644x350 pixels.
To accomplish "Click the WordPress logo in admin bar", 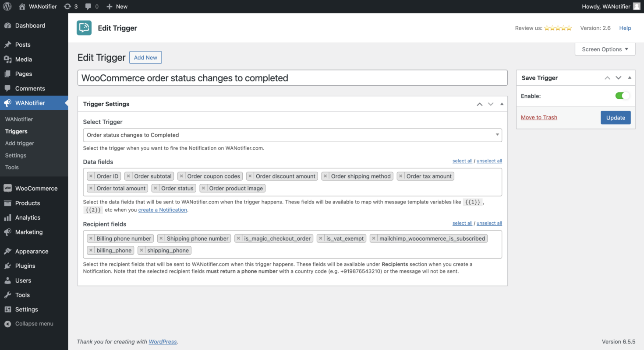I will [7, 7].
